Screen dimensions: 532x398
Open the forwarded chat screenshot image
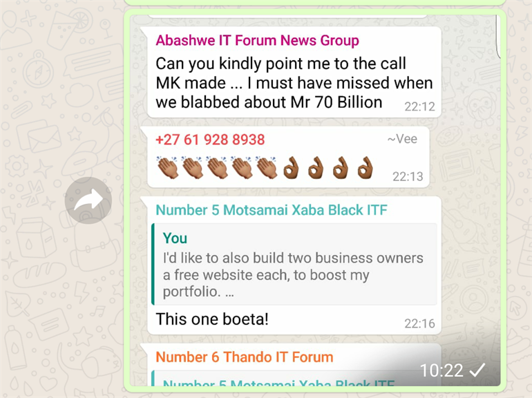(315, 200)
